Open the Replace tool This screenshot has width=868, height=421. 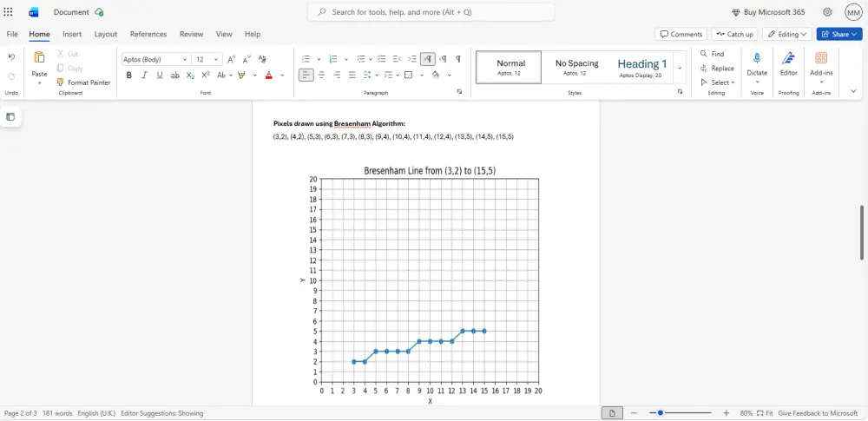click(x=717, y=68)
